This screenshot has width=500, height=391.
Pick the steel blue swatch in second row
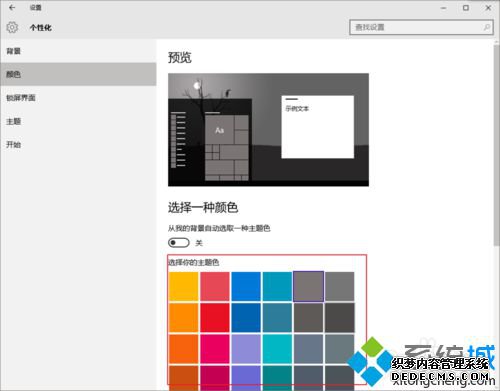click(277, 318)
